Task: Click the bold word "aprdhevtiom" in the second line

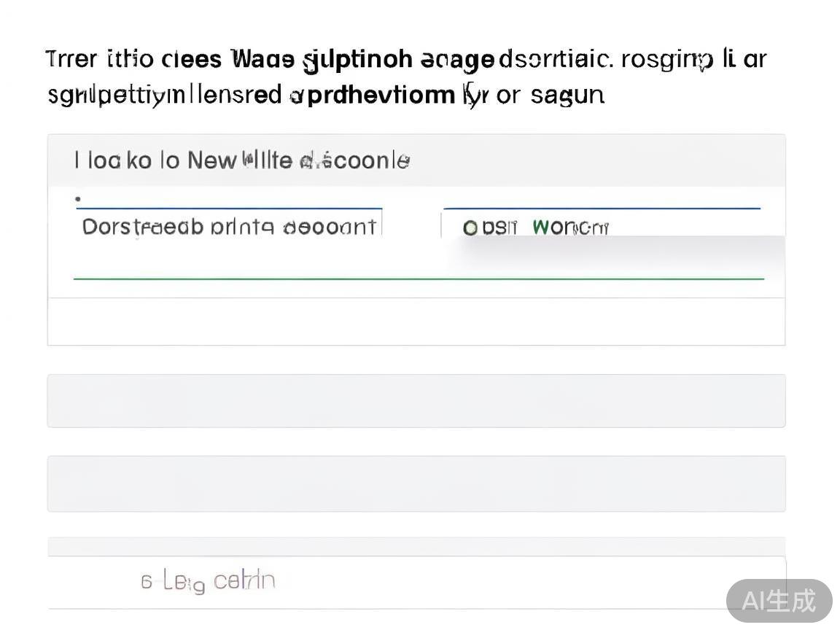Action: pyautogui.click(x=372, y=96)
